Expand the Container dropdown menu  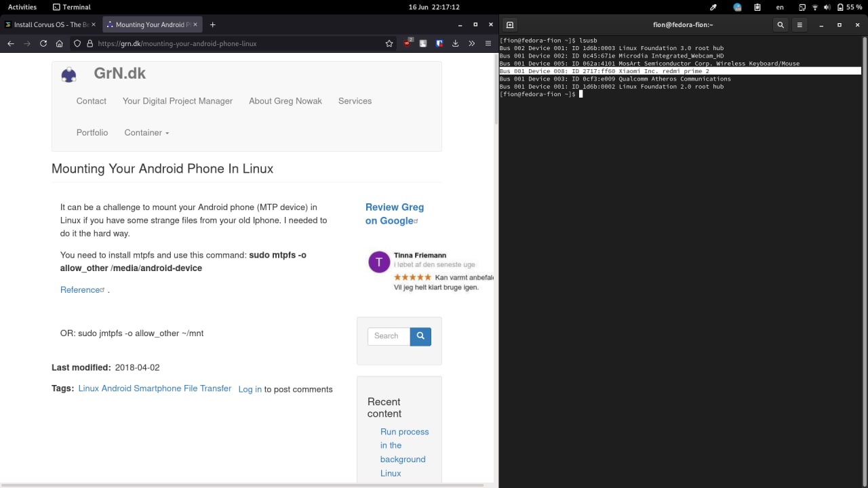(x=146, y=133)
